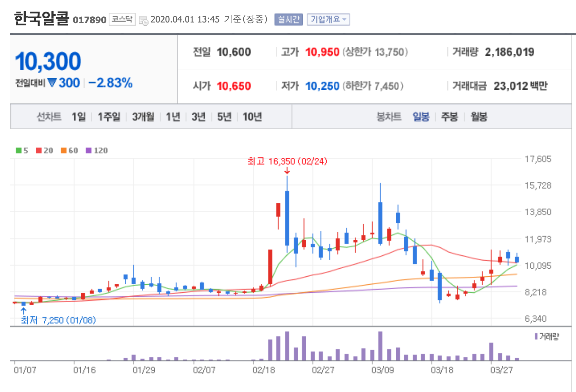
Task: Click the upper limit 상한가 13,750 text
Action: tap(375, 52)
